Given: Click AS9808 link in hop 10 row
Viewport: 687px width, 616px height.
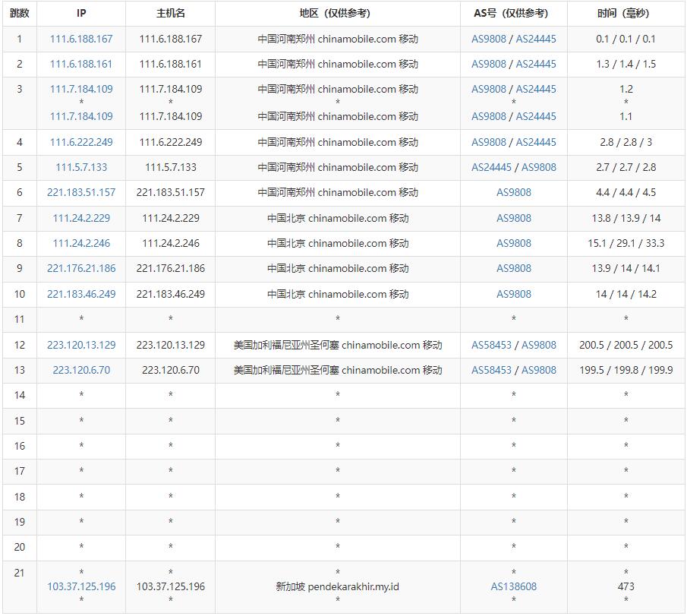Looking at the screenshot, I should click(x=513, y=294).
